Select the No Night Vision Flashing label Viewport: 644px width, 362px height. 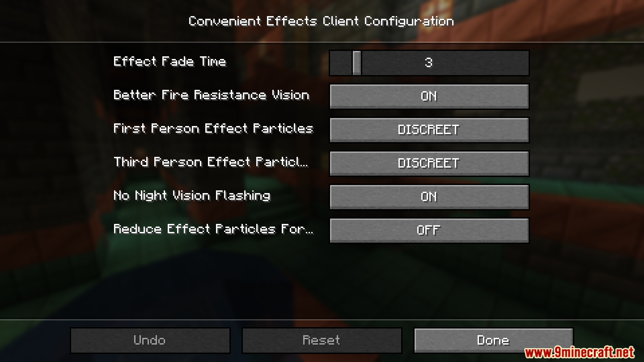pos(192,196)
